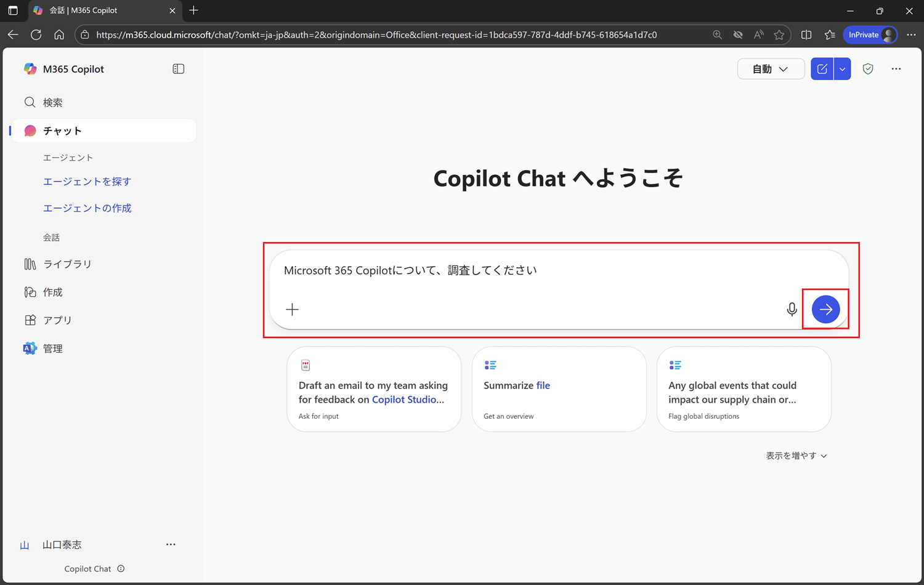Click the 会話 section label in the sidebar

[51, 238]
